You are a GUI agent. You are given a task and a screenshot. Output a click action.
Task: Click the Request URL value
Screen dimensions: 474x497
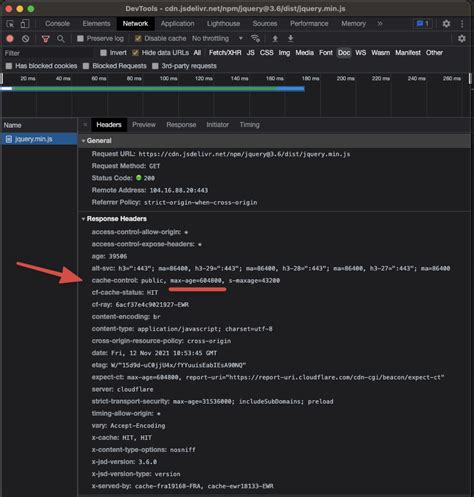coord(244,154)
